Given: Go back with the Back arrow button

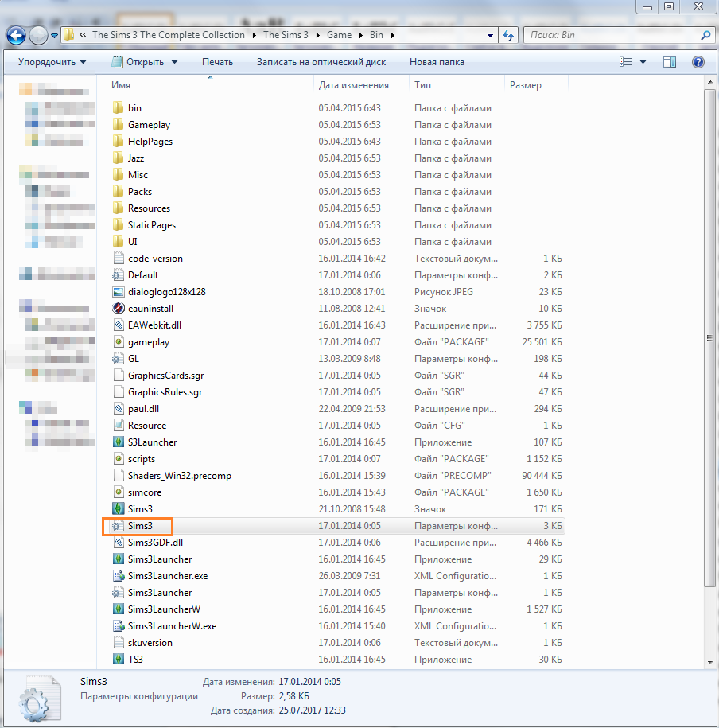Looking at the screenshot, I should pyautogui.click(x=16, y=35).
